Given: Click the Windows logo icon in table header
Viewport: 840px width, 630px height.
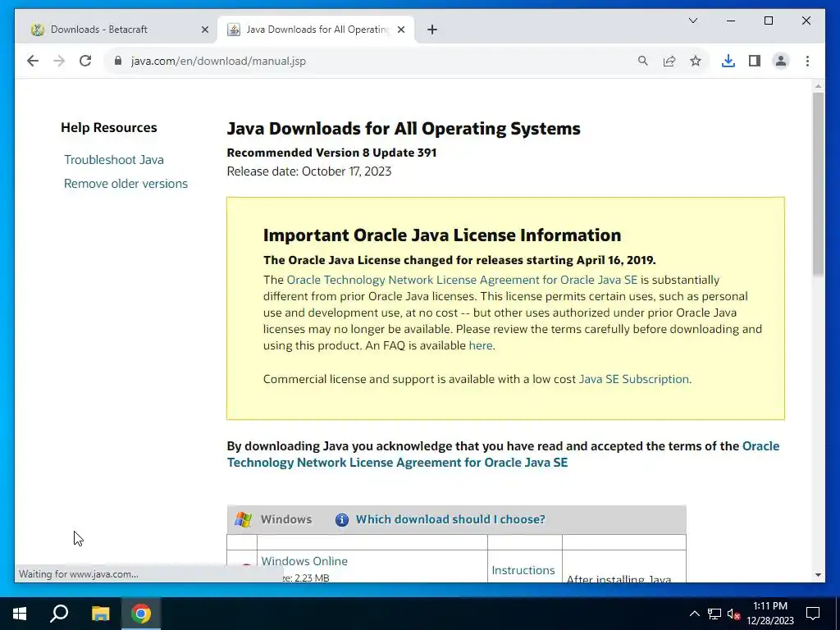Looking at the screenshot, I should click(x=243, y=519).
